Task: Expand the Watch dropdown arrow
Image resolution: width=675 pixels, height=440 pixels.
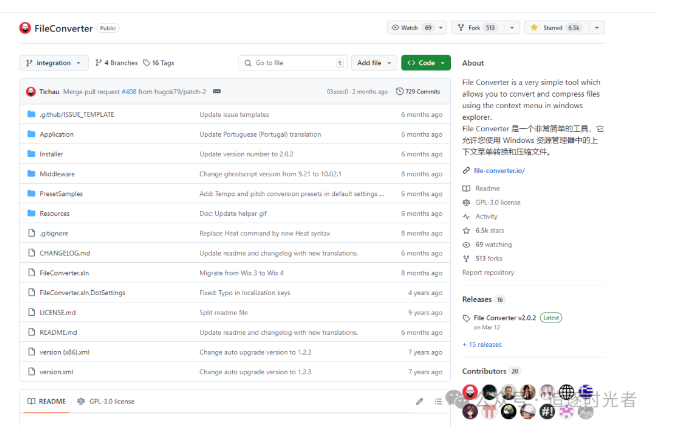Action: coord(441,28)
